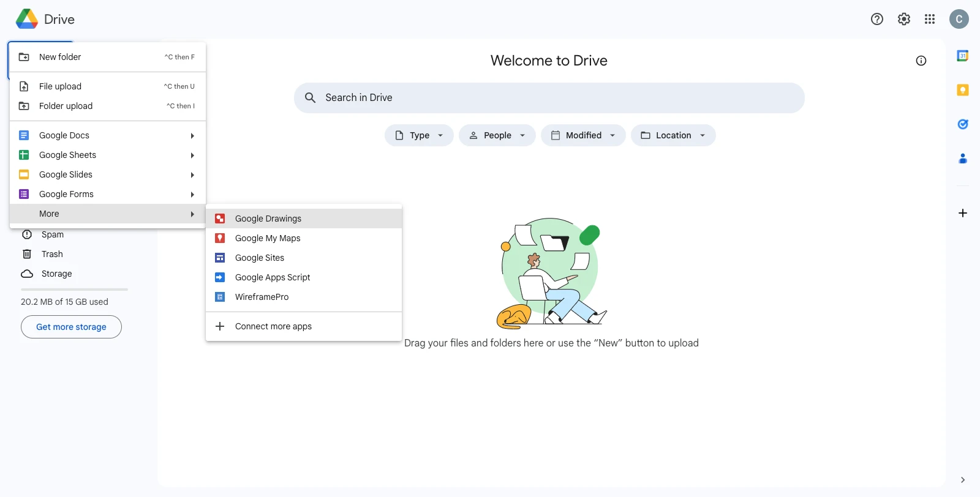Click the Google Slides icon in the menu
This screenshot has width=980, height=497.
pyautogui.click(x=24, y=174)
